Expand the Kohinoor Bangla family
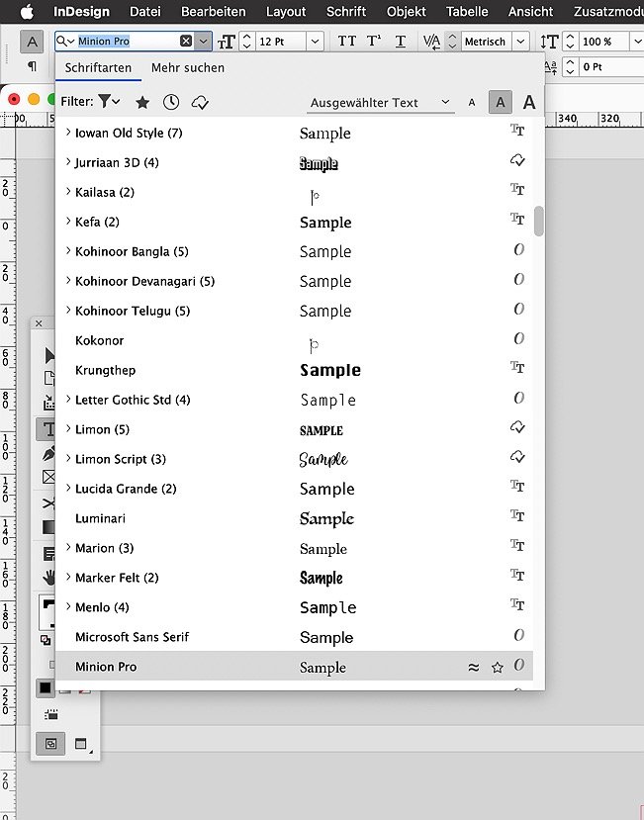 click(68, 251)
